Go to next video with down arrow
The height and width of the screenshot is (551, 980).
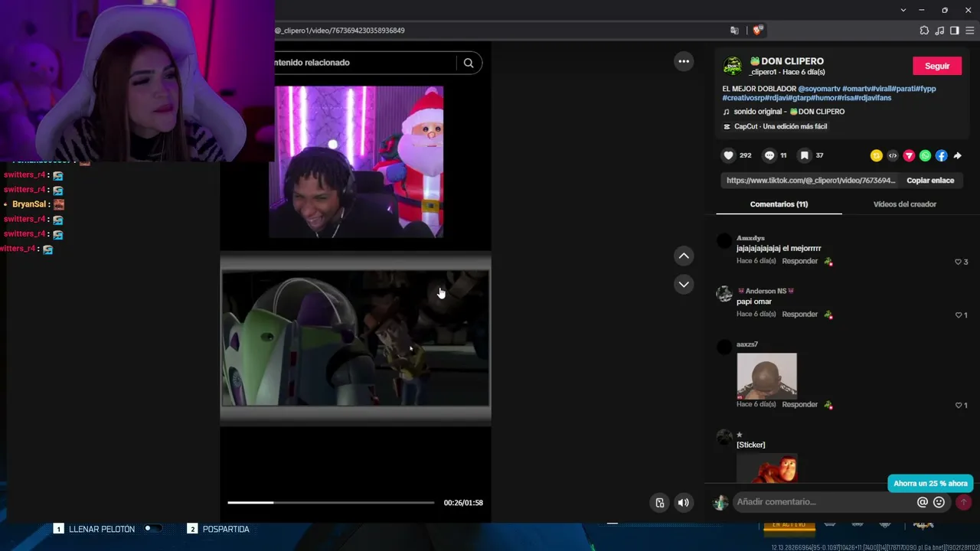tap(684, 284)
